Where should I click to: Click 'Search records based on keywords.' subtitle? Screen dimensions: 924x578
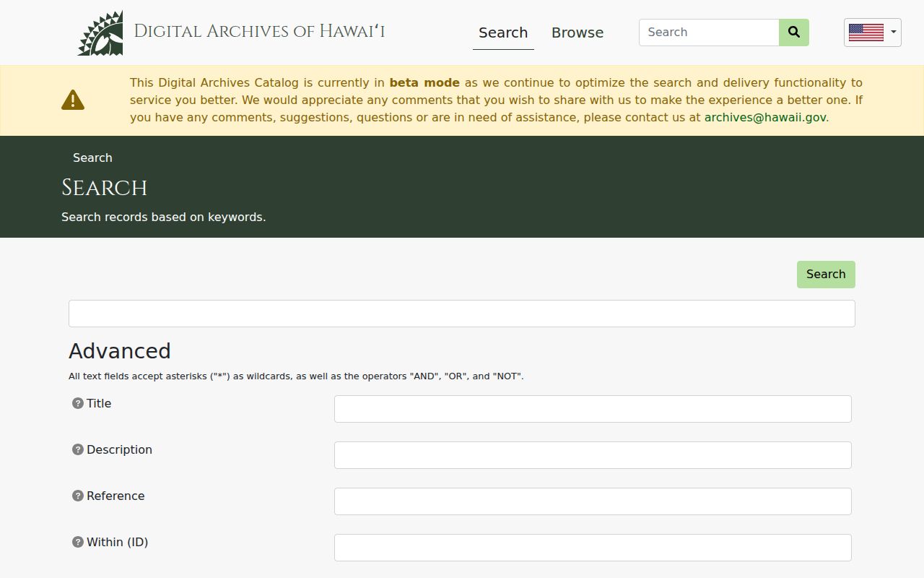(164, 217)
